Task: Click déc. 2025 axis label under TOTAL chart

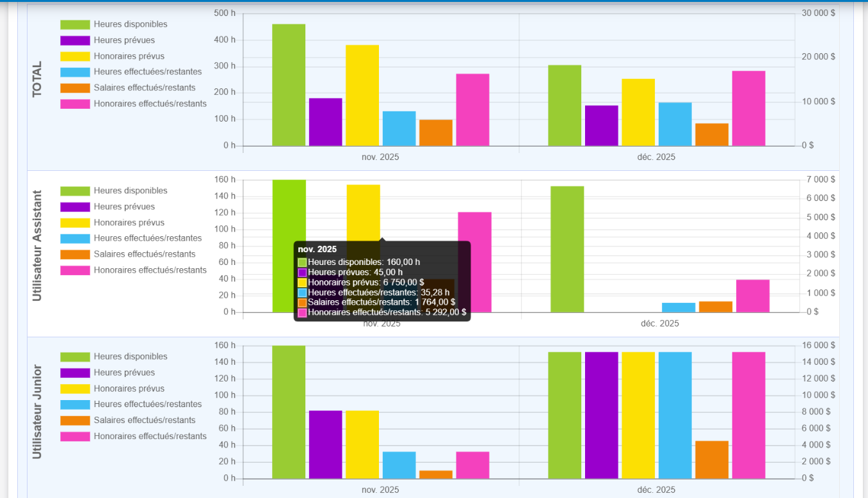Action: (x=656, y=157)
